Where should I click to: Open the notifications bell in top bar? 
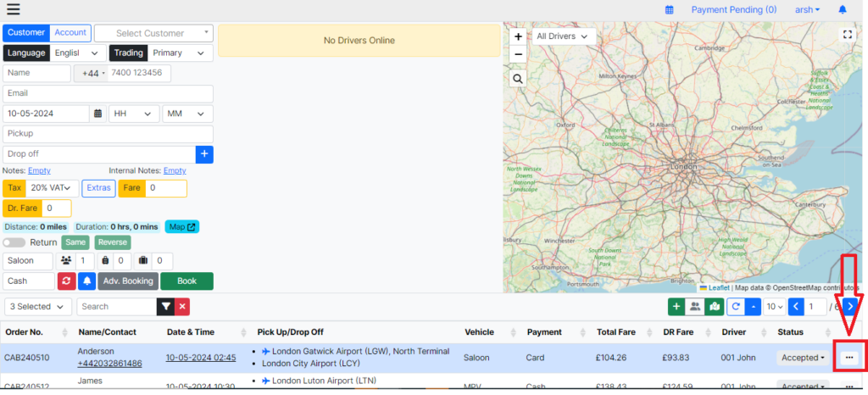tap(843, 10)
